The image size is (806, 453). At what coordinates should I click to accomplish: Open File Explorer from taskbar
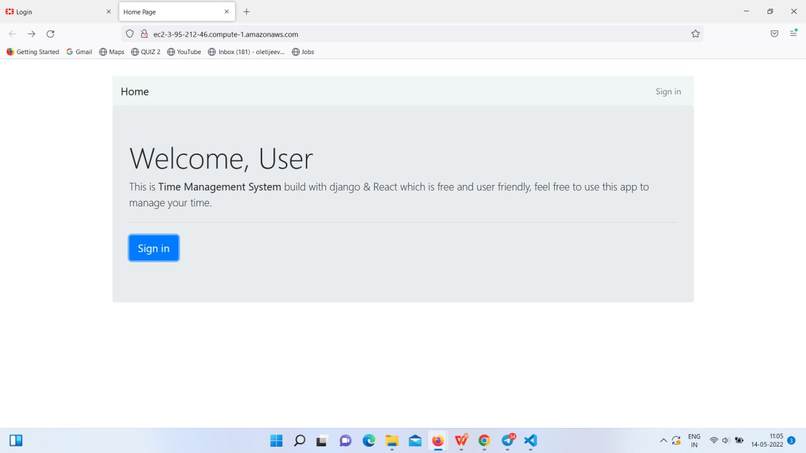point(392,441)
